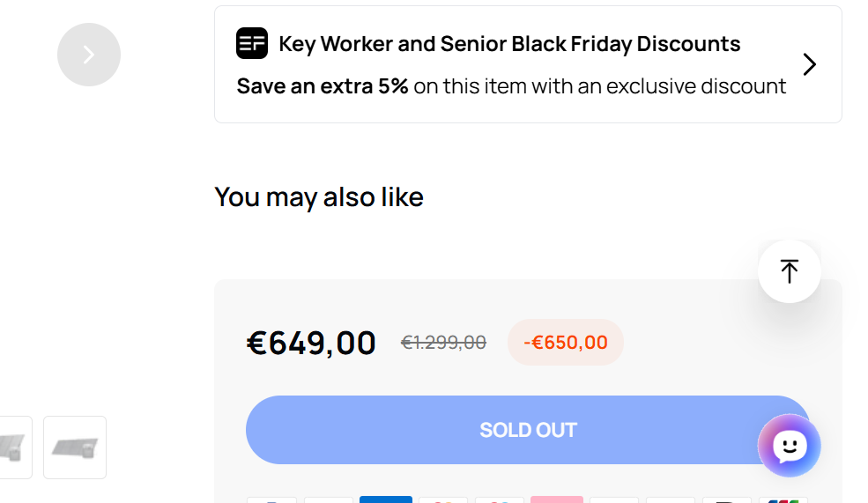The height and width of the screenshot is (503, 868).
Task: Click the first payment icon in the row
Action: [271, 500]
